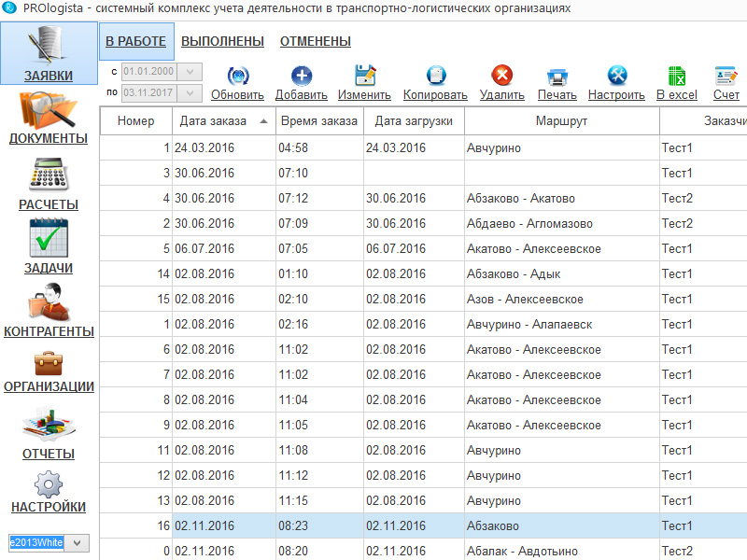
Task: Click the ОТЧЕТЫ label link
Action: click(49, 454)
